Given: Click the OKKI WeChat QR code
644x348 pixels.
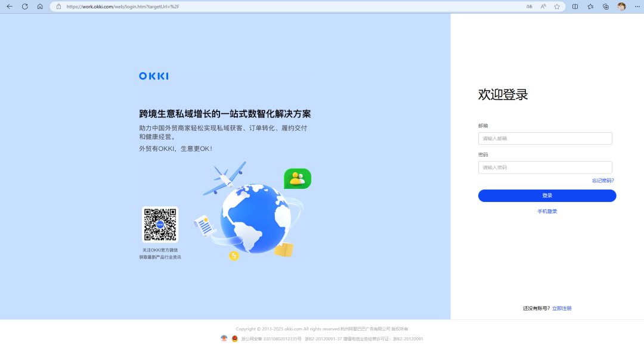Looking at the screenshot, I should [160, 225].
